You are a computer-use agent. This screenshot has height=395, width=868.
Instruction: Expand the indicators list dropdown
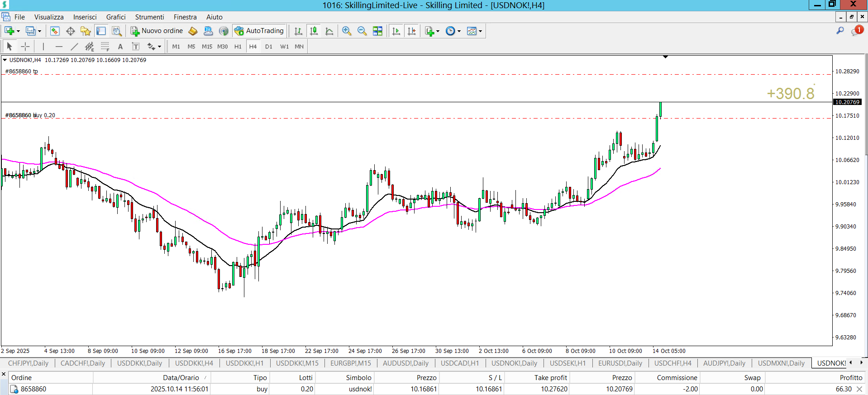coord(438,31)
